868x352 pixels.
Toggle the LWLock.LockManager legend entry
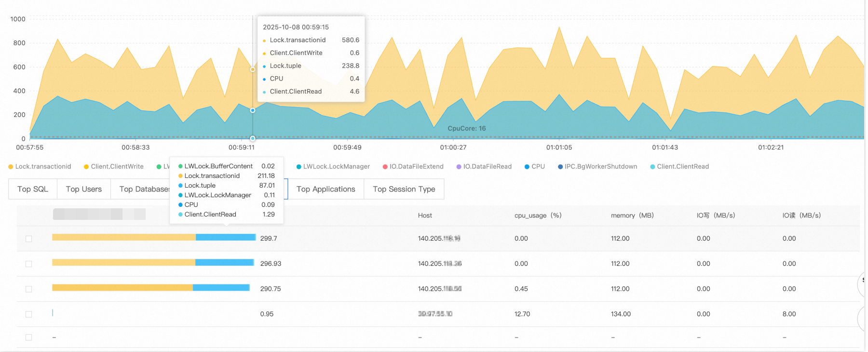tap(333, 166)
